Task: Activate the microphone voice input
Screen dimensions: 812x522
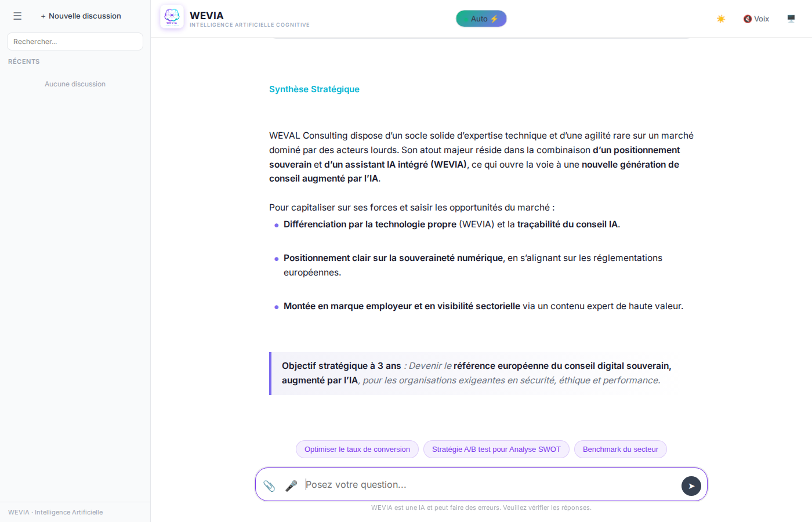Action: tap(291, 485)
